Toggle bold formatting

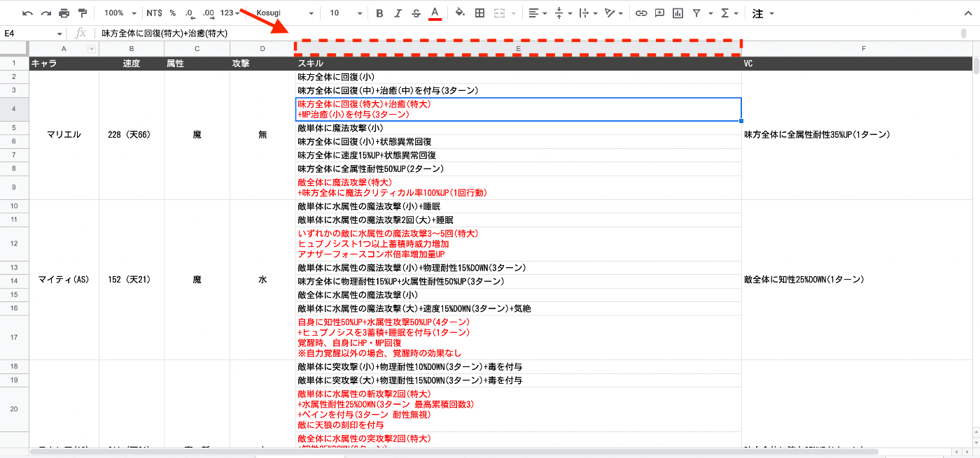pos(379,13)
